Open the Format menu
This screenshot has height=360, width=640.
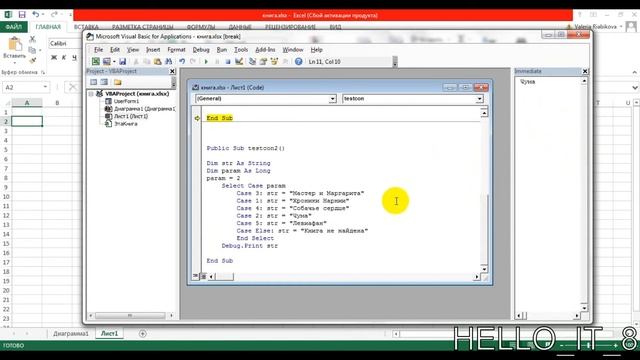pos(176,50)
